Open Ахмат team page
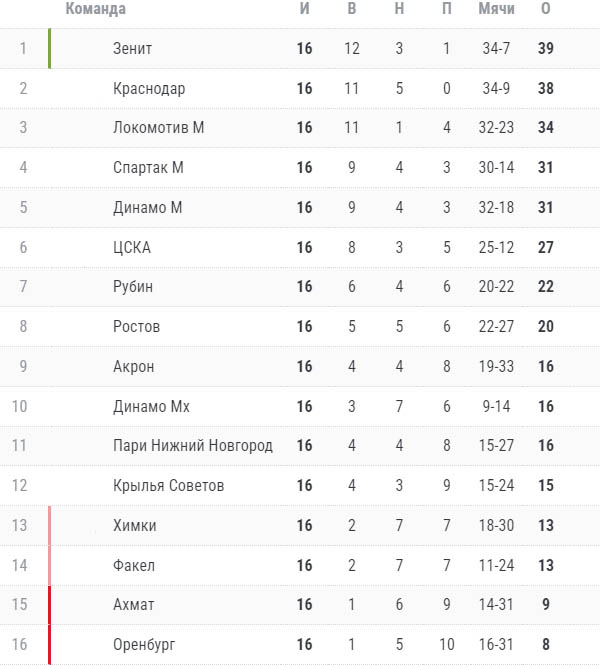 133,605
